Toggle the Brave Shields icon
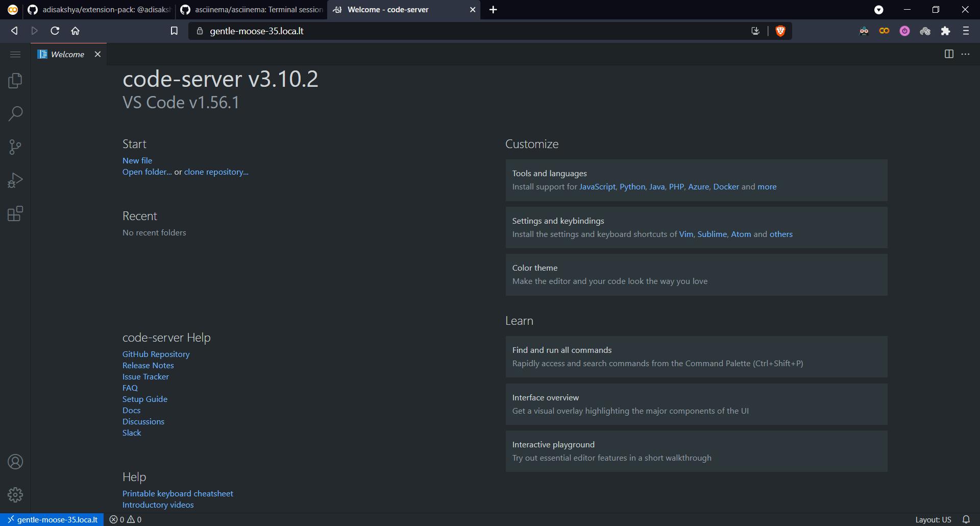The height and width of the screenshot is (526, 980). click(x=780, y=31)
